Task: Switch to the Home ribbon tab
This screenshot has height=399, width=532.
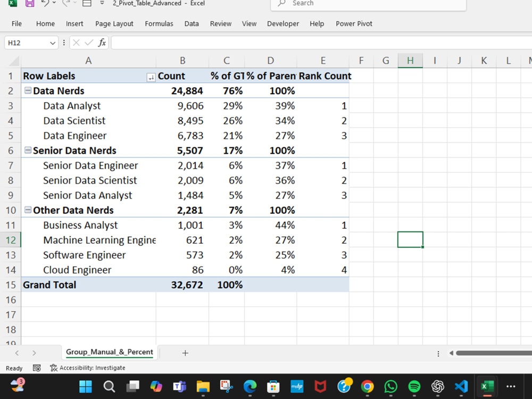Action: pos(45,24)
